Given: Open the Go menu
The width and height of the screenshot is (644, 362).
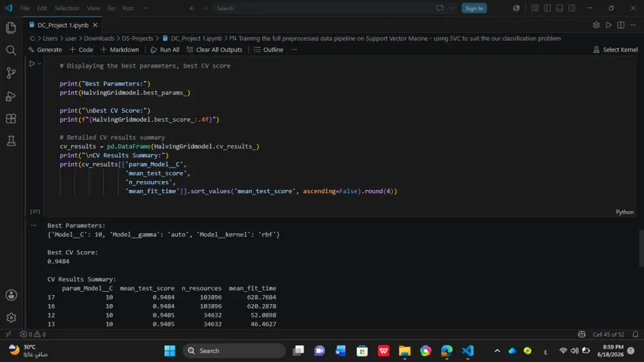Looking at the screenshot, I should point(111,8).
